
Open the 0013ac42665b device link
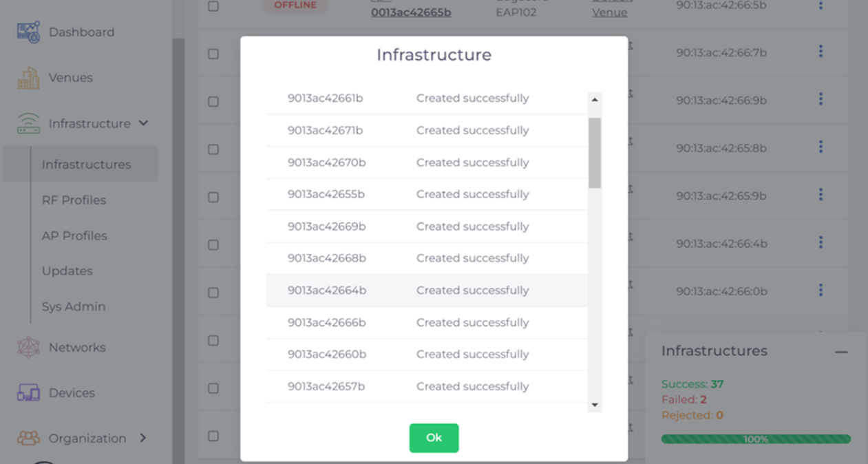[x=411, y=12]
